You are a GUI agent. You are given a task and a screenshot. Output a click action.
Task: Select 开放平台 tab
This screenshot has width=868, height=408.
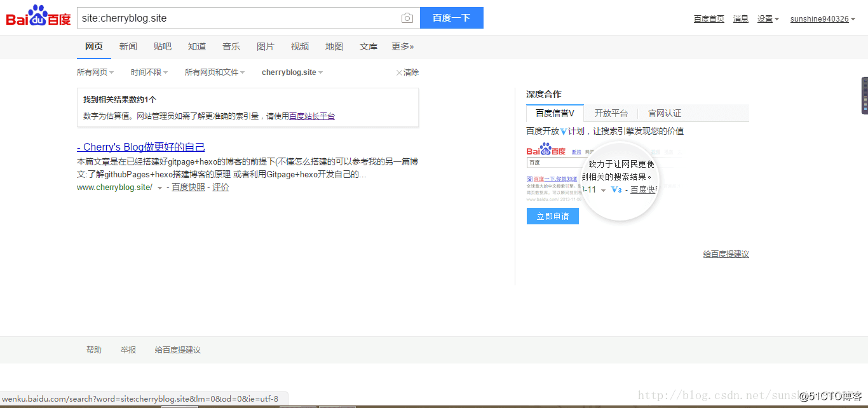click(x=611, y=113)
